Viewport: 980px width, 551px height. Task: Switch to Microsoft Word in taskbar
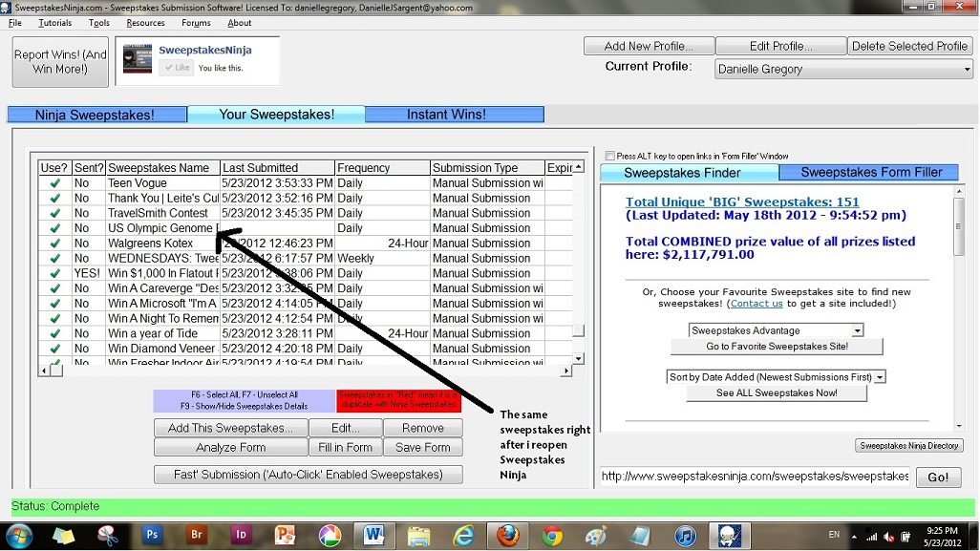pyautogui.click(x=373, y=536)
